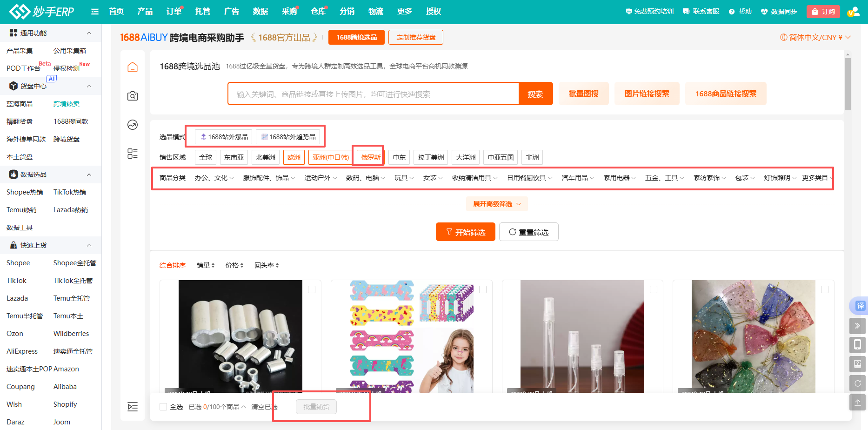This screenshot has width=868, height=430.
Task: Check the Select All (全选) checkbox
Action: pyautogui.click(x=163, y=407)
